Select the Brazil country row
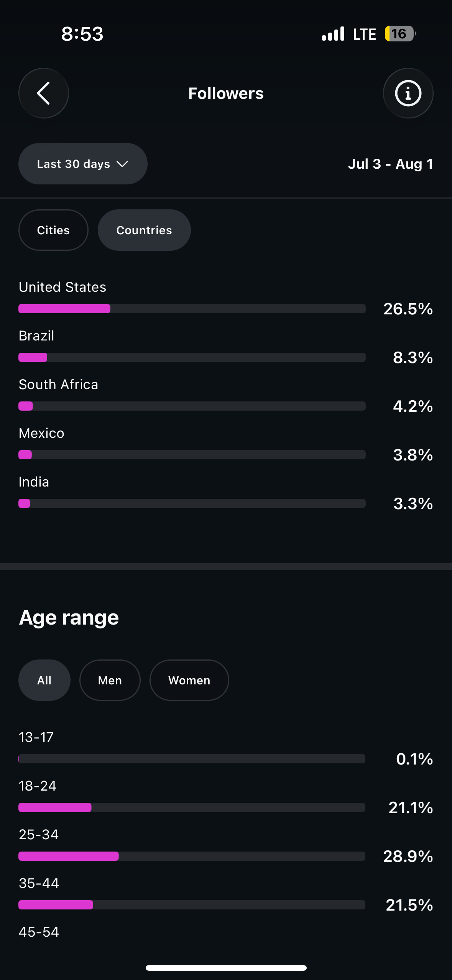The width and height of the screenshot is (452, 980). [x=226, y=347]
